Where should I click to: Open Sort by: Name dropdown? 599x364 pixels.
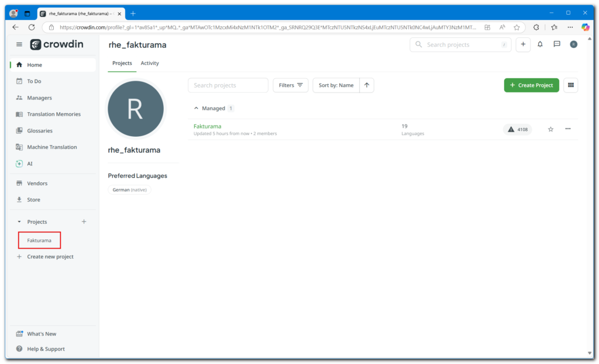(336, 85)
